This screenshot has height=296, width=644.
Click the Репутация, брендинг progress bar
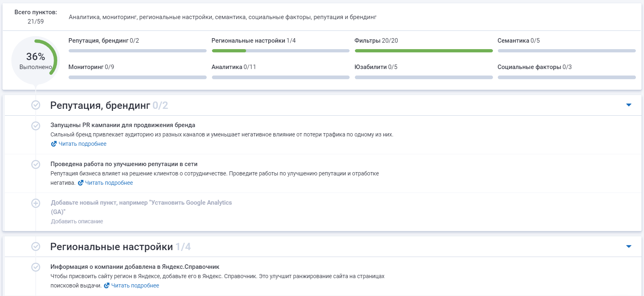(138, 51)
